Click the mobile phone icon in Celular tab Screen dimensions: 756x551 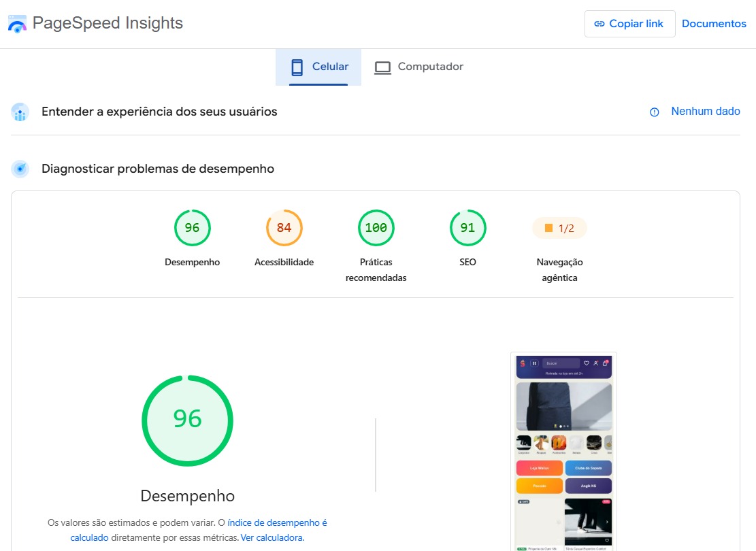click(x=297, y=67)
